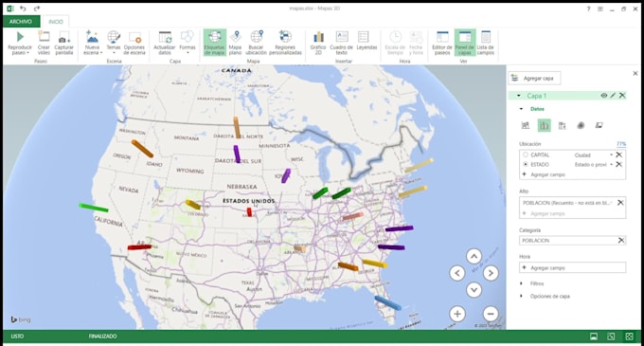Screen dimensions: 644x346
Task: Click the undo arrow in the title bar
Action: [23, 9]
